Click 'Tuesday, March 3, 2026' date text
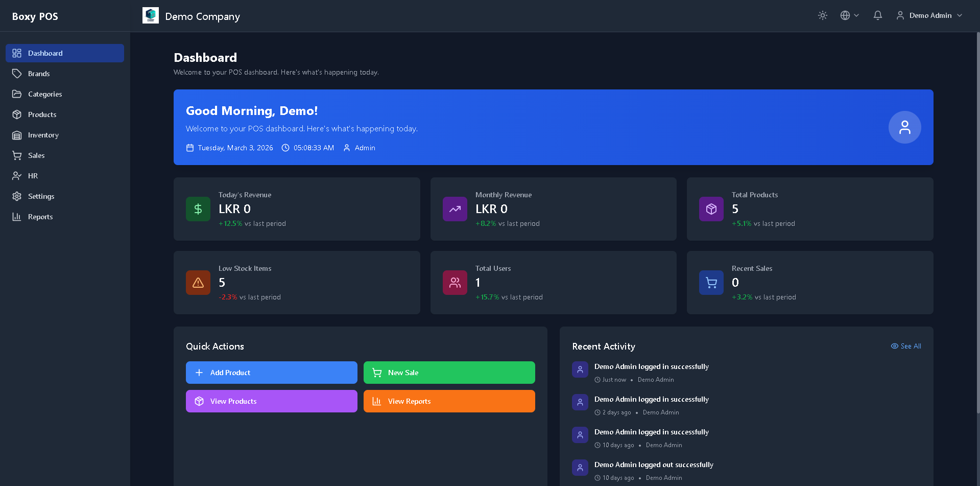This screenshot has height=486, width=980. [x=235, y=148]
